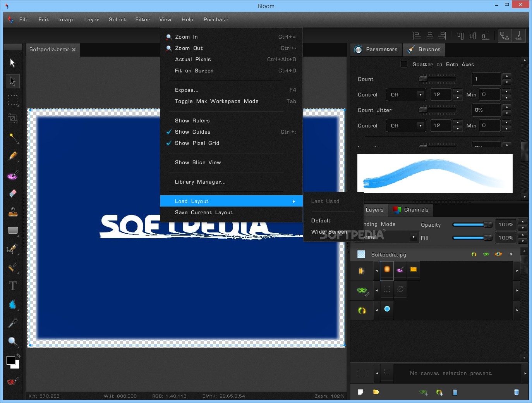Switch to the Channels tab
Screen dimensions: 532x403
click(411, 210)
